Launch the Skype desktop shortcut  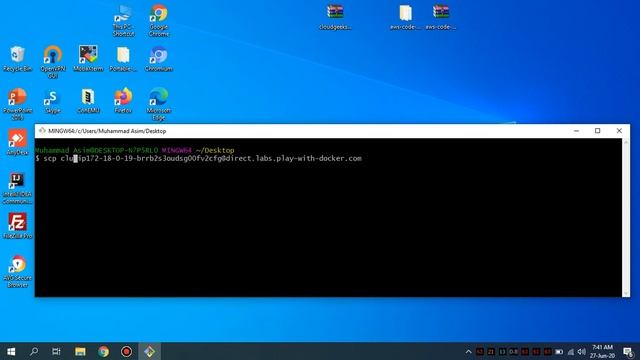coord(53,101)
